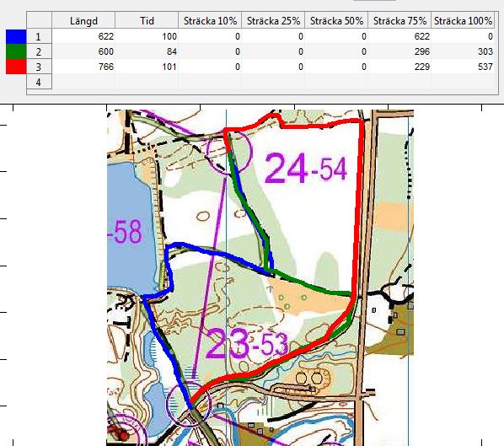
Task: Click the Tid column header
Action: point(147,20)
